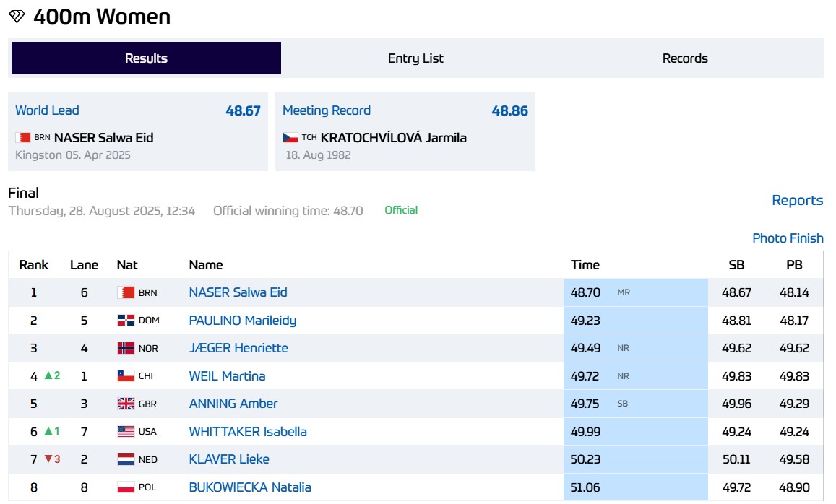Click the JÆGER Henriette name link
This screenshot has width=836, height=504.
click(x=238, y=348)
